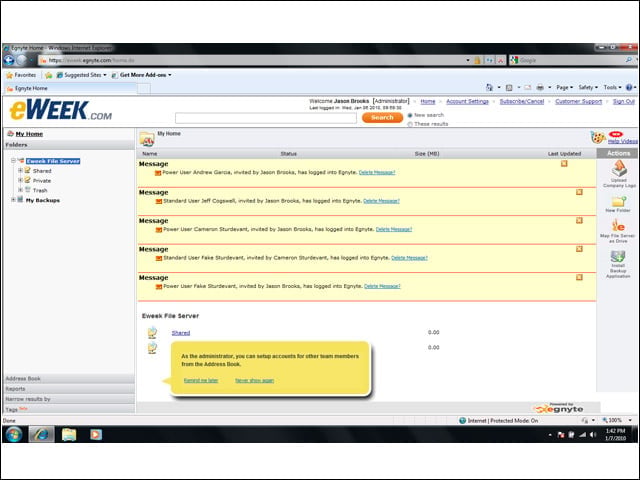Click the volume speaker tray icon
The image size is (640, 480).
click(x=593, y=435)
